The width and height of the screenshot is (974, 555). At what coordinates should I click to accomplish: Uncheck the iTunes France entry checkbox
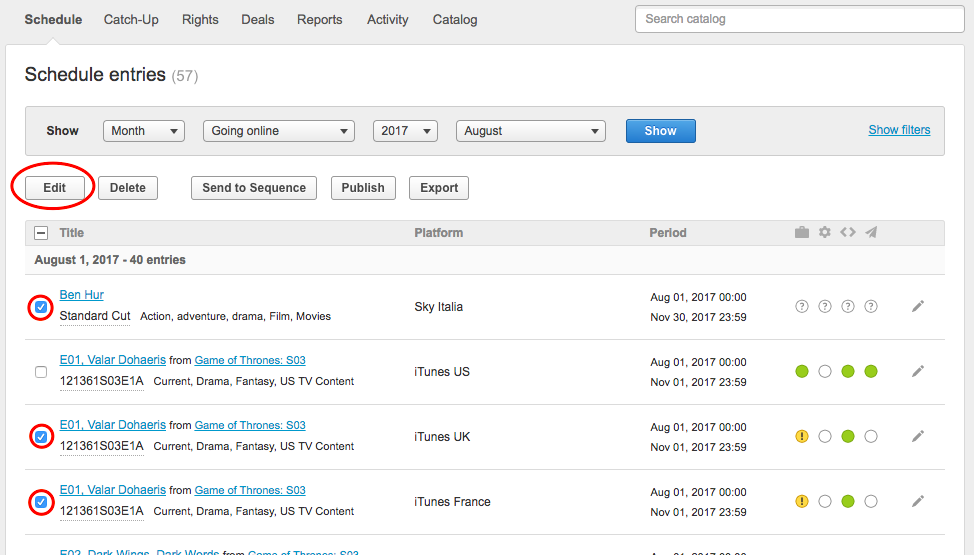point(41,502)
